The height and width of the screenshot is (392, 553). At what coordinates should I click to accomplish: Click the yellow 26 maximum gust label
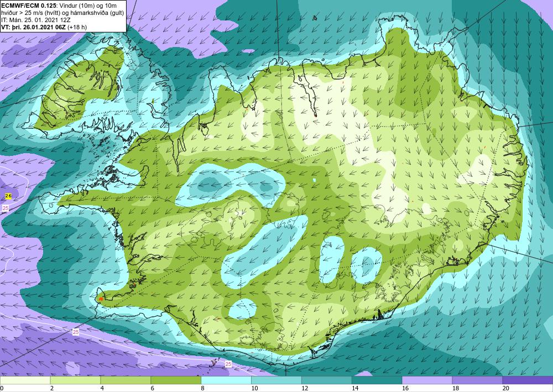pyautogui.click(x=8, y=196)
